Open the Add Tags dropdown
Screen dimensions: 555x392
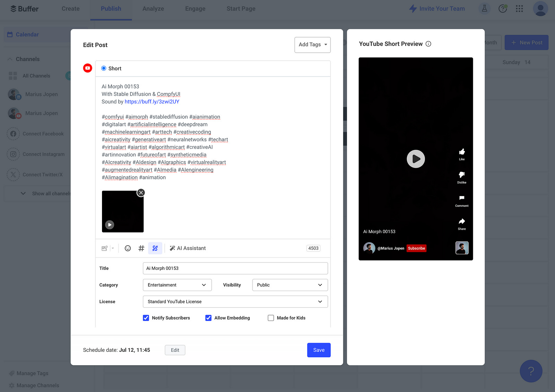313,45
